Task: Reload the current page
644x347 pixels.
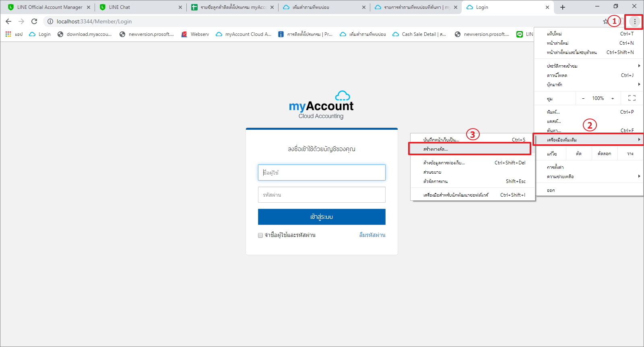Action: 34,21
